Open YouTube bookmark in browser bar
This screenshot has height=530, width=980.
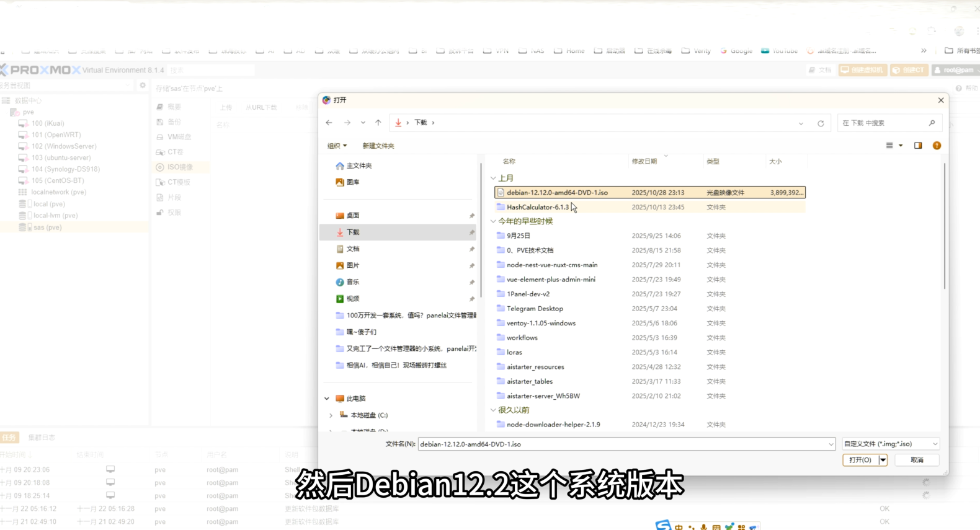(x=780, y=51)
